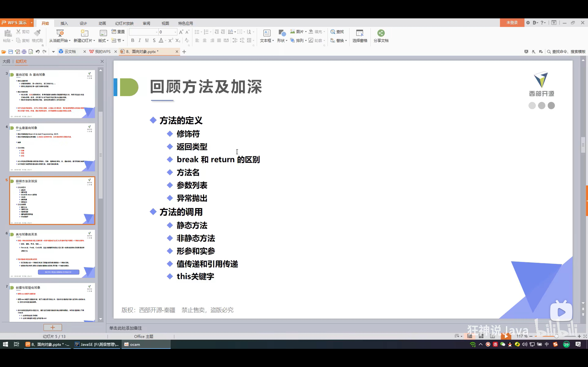Click the Save icon in quick toolbar
Screen dimensions: 588x367
(x=10, y=52)
